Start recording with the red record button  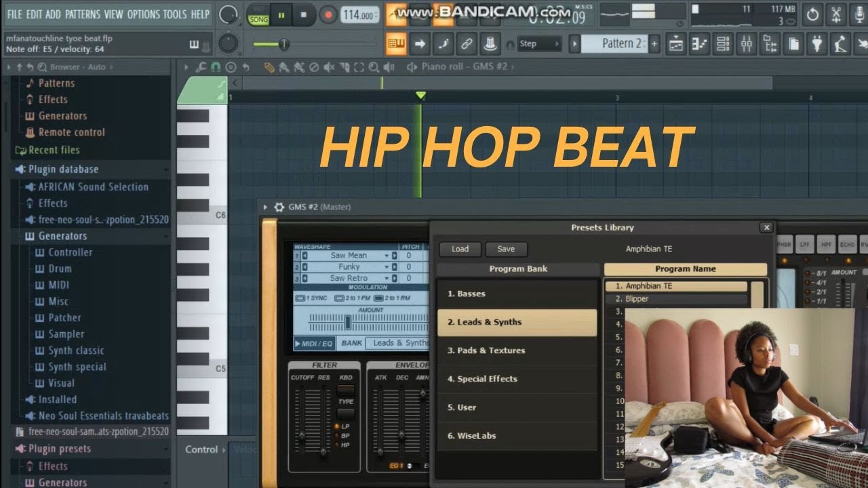coord(328,15)
